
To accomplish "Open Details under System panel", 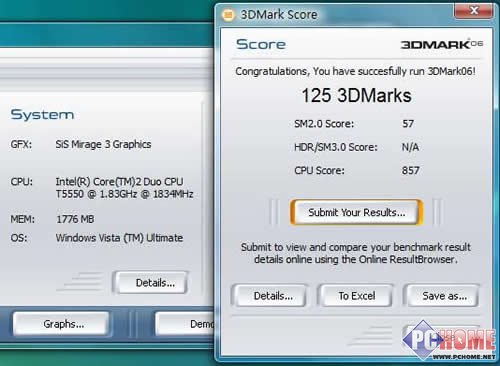I will pos(151,283).
